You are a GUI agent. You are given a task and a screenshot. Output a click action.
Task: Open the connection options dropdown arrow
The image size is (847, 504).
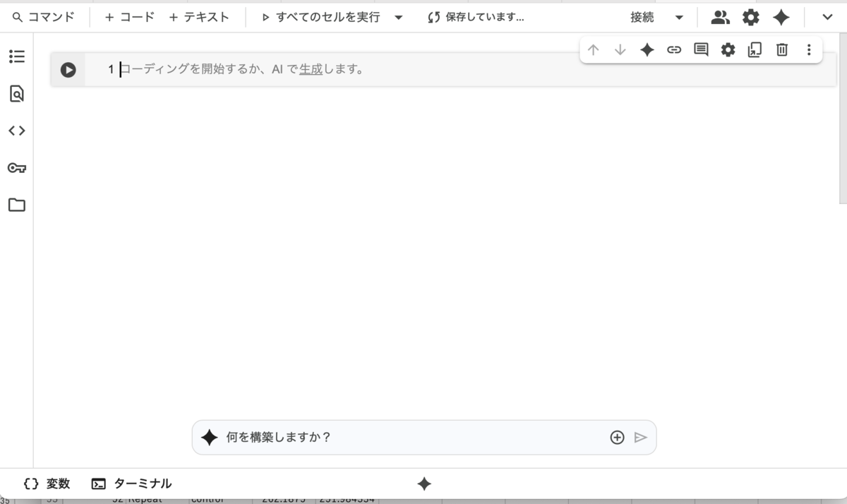click(x=679, y=18)
